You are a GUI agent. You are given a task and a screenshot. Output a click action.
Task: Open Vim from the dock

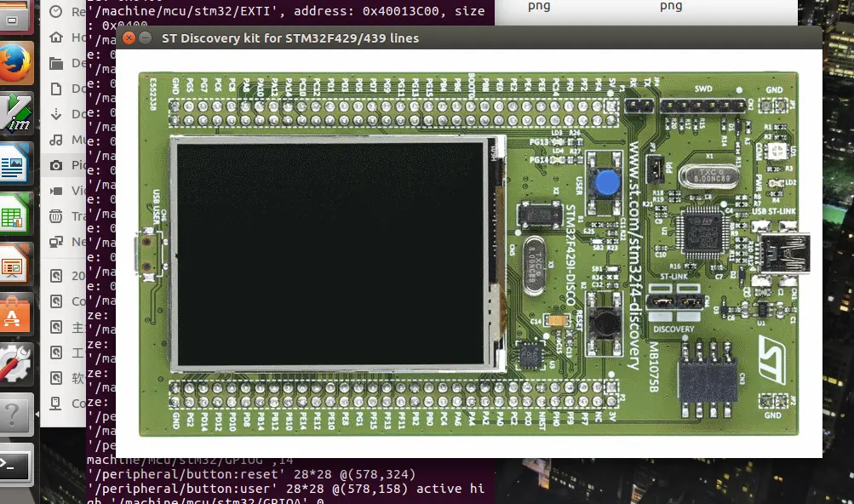point(14,113)
